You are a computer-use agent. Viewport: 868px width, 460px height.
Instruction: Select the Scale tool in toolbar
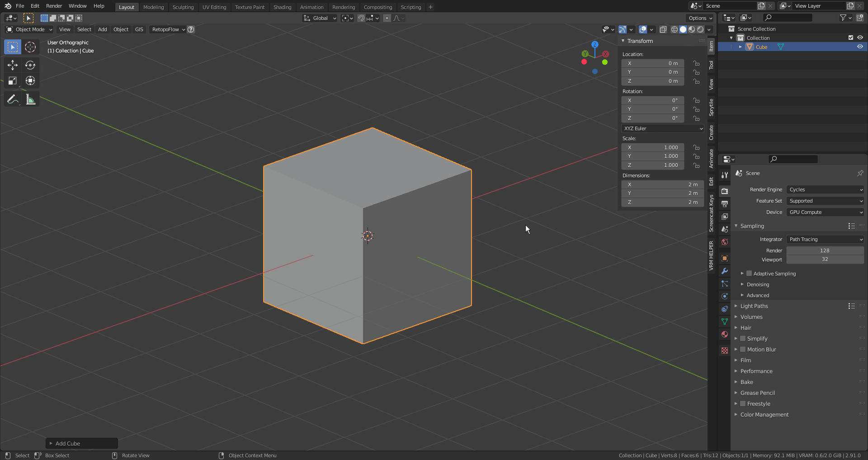click(12, 81)
